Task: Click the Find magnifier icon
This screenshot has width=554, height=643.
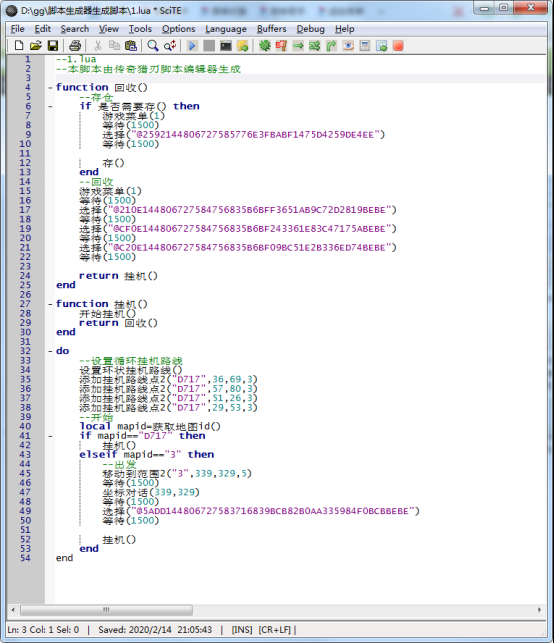Action: 153,46
